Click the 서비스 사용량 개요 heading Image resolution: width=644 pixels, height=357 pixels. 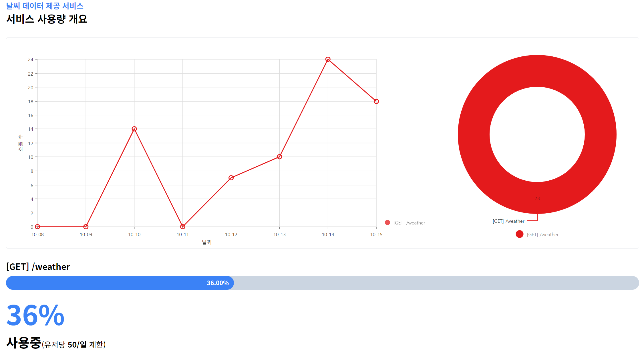tap(47, 19)
